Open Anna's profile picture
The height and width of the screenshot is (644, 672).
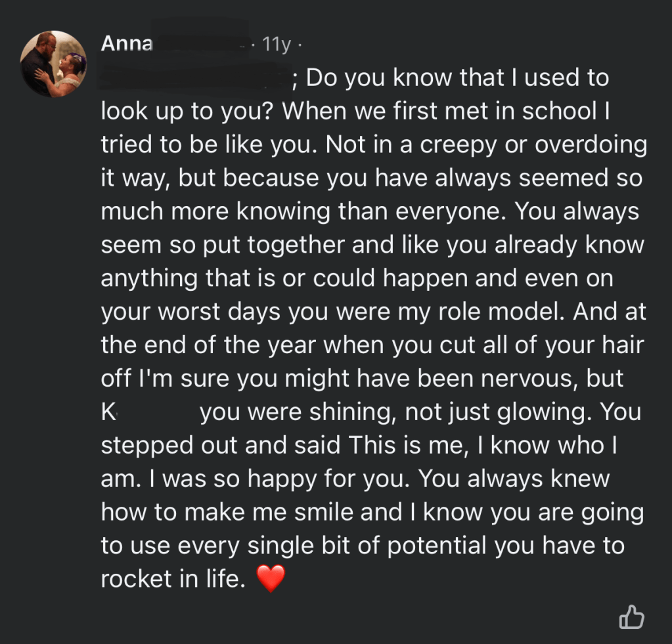click(54, 64)
